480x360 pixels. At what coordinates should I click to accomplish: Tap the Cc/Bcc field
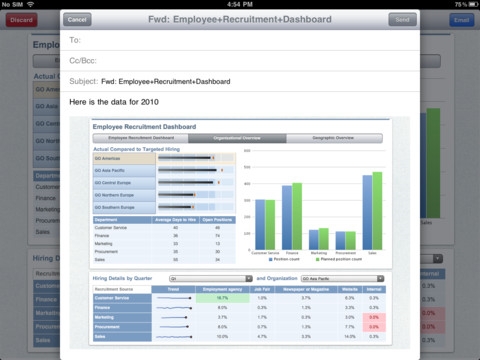[x=240, y=61]
